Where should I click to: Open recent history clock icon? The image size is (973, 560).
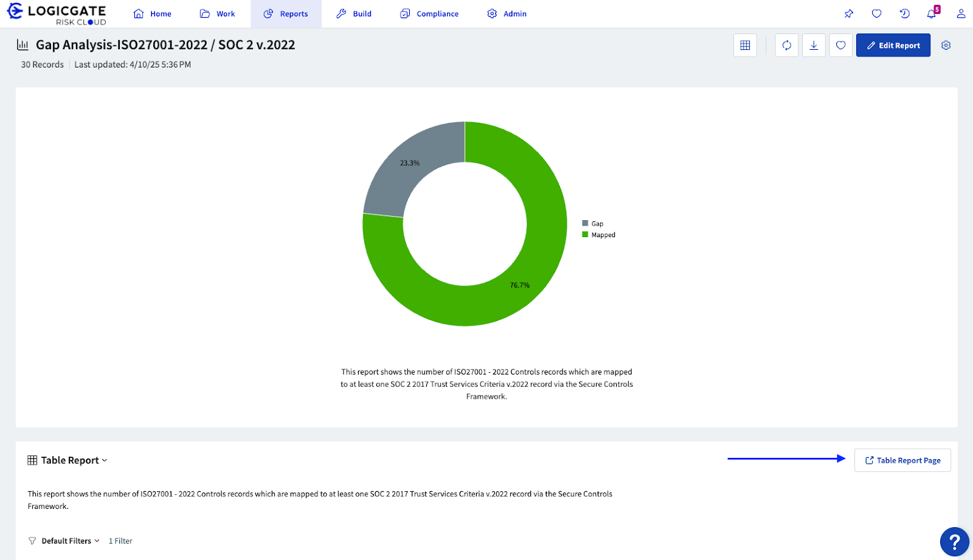(x=904, y=13)
